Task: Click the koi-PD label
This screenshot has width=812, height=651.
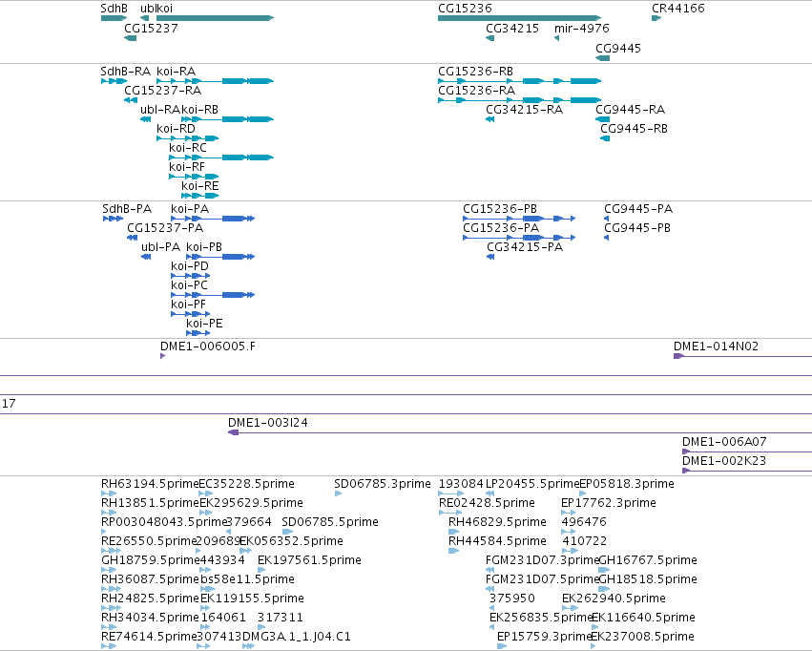Action: (190, 266)
